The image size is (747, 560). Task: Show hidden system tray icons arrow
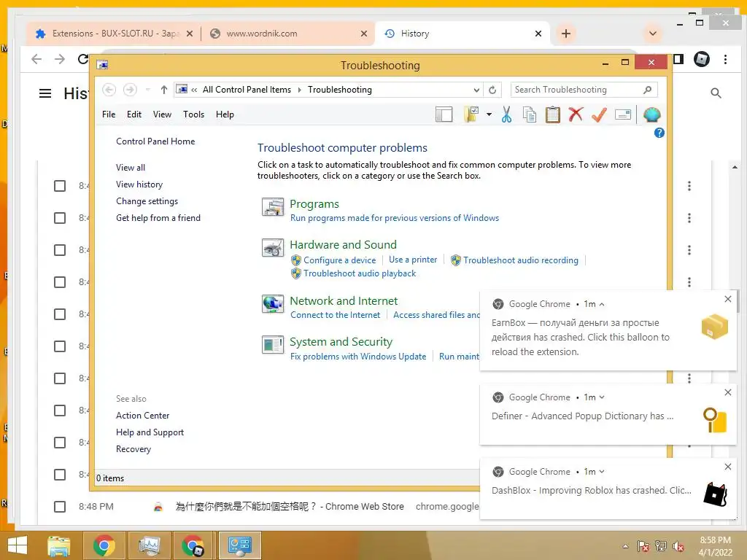tap(625, 546)
